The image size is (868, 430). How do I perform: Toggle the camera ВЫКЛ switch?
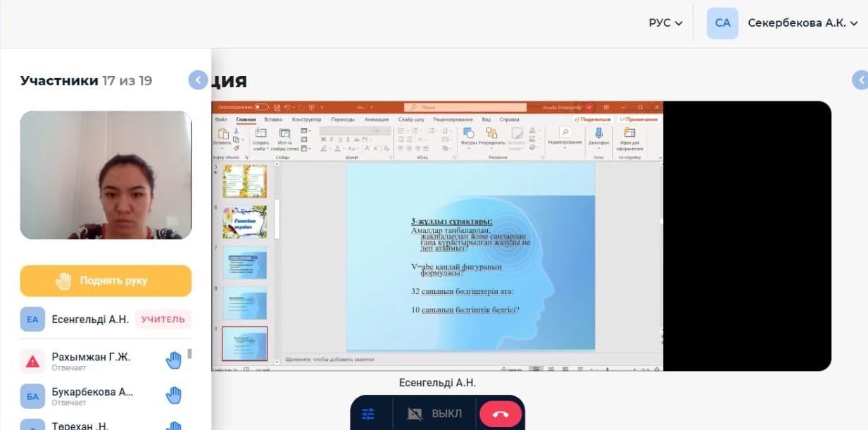pyautogui.click(x=435, y=414)
